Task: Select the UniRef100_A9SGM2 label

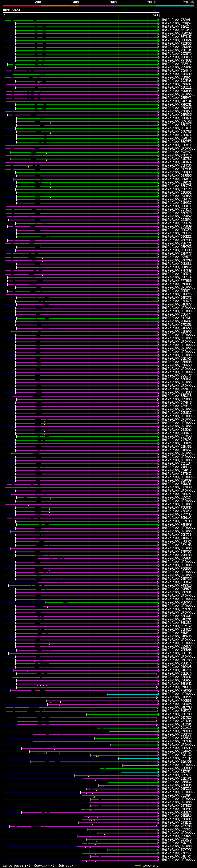Action: 177,67
